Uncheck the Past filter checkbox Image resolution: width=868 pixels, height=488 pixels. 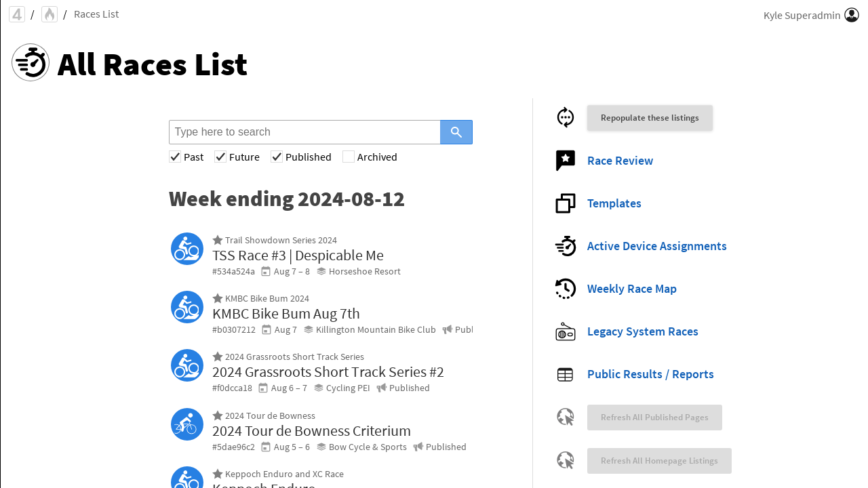175,157
